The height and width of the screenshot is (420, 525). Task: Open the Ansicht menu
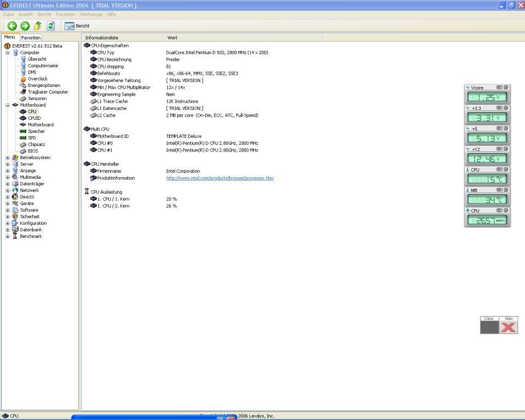click(26, 14)
